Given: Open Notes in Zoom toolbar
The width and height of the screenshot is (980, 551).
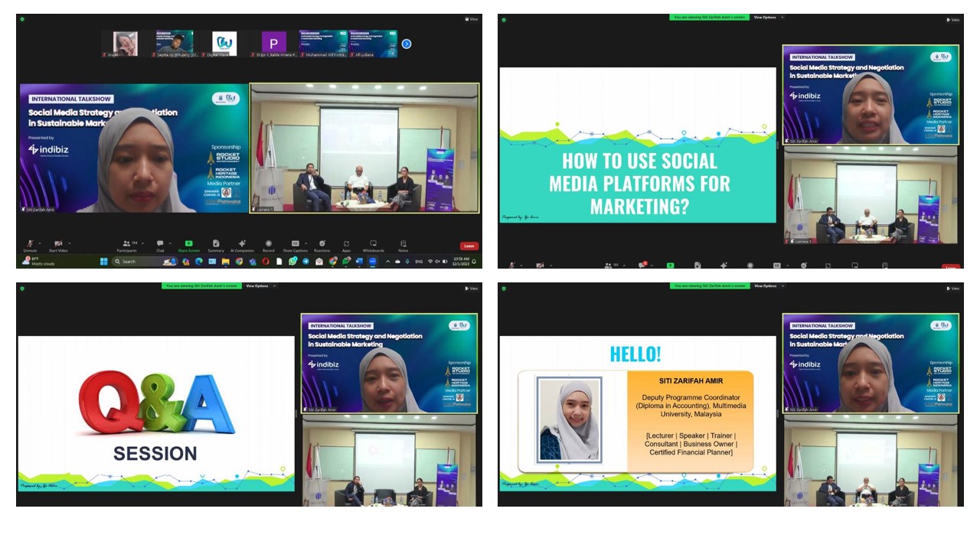Looking at the screenshot, I should coord(403,246).
